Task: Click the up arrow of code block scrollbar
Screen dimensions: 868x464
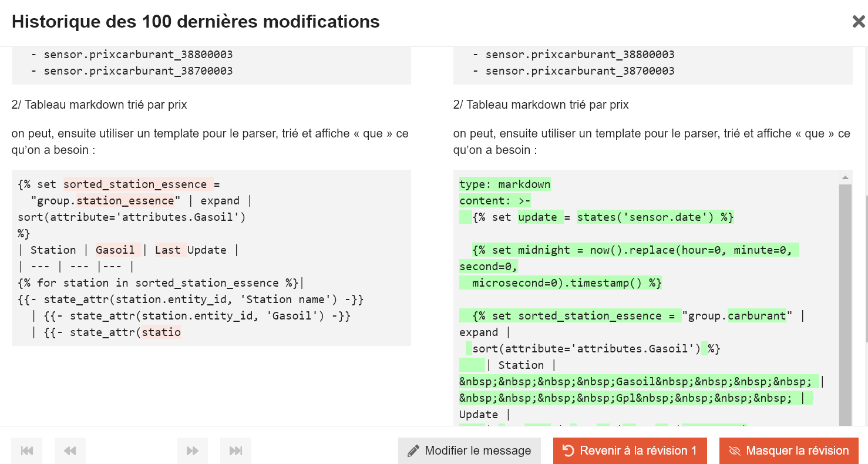Action: pos(845,177)
